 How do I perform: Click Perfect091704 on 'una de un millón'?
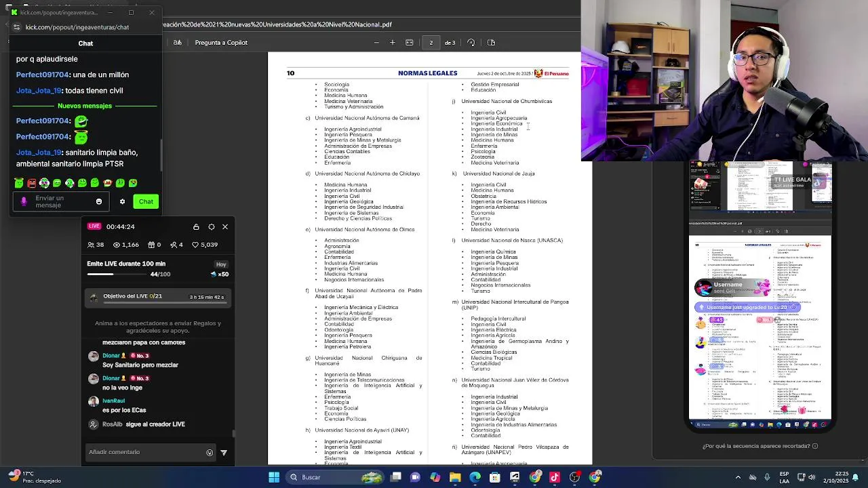42,75
